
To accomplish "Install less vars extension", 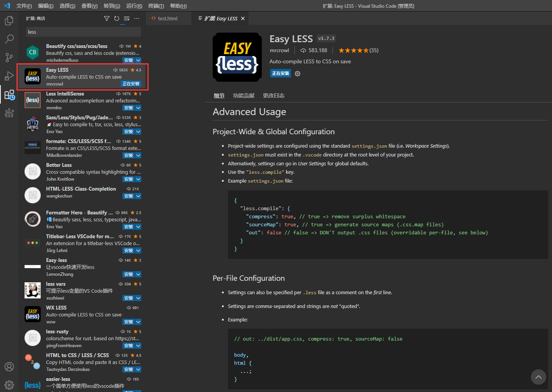I will 129,298.
